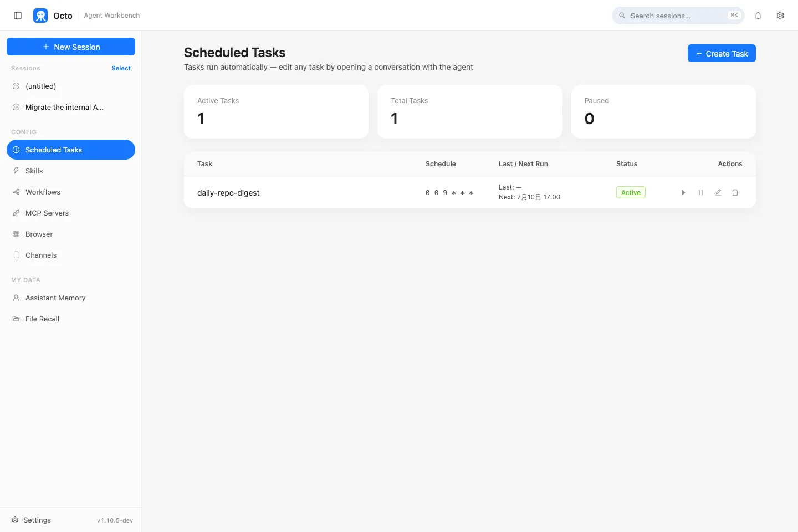This screenshot has height=532, width=798.
Task: Click the Octo octopus logo
Action: (40, 16)
